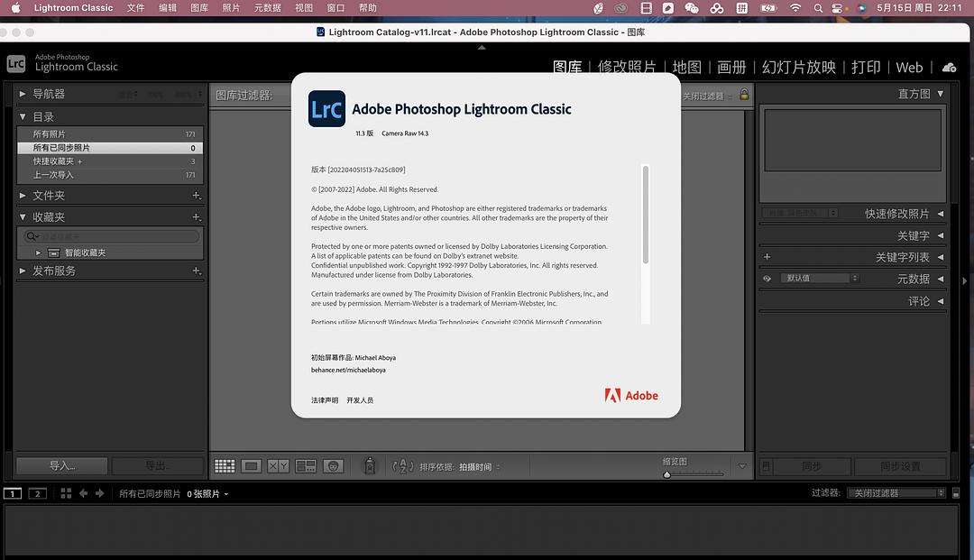The image size is (974, 560).
Task: Click the Lrc logo in the About dialog
Action: point(326,108)
